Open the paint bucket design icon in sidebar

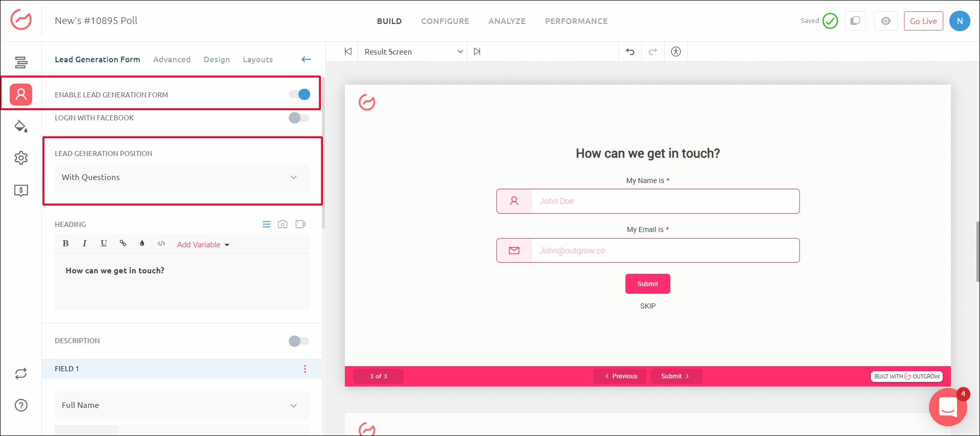click(x=21, y=126)
